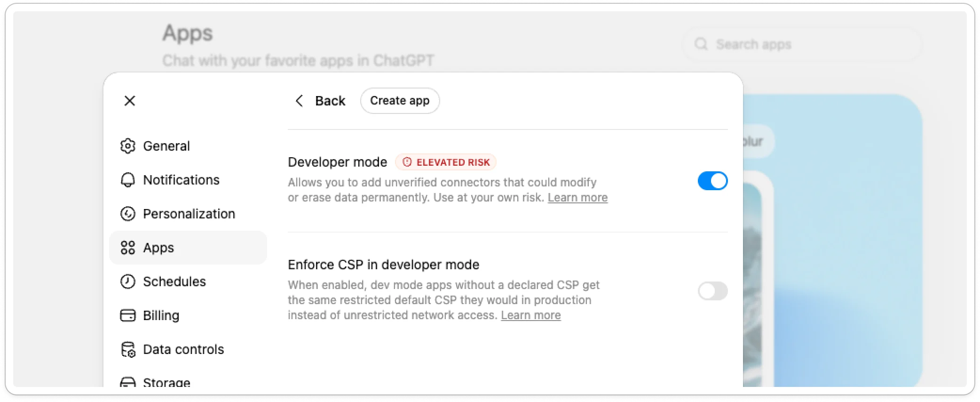Go to the Billing settings section

(188, 315)
